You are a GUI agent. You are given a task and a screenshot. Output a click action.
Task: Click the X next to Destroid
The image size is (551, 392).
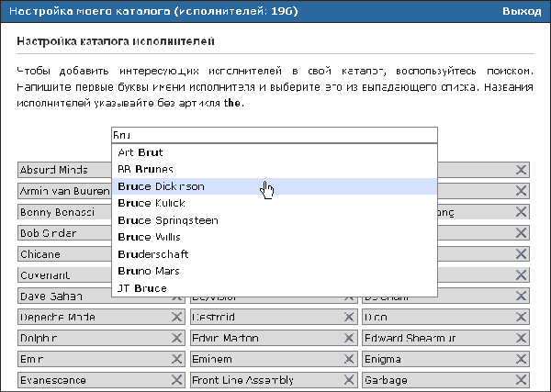point(349,317)
